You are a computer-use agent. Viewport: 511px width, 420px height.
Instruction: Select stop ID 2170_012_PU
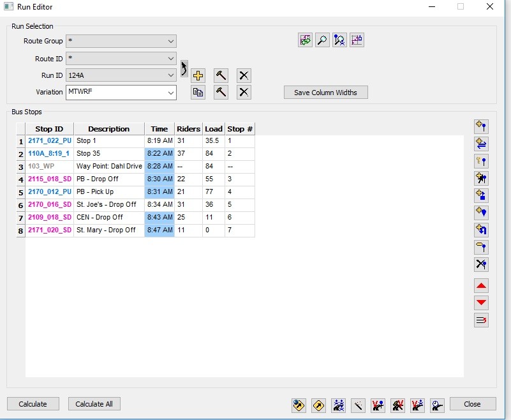[50, 191]
